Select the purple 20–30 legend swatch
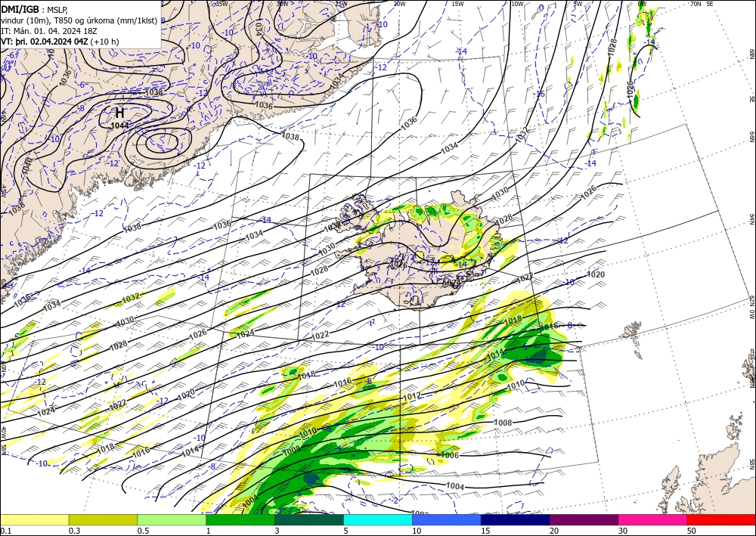The height and width of the screenshot is (536, 756). (584, 519)
